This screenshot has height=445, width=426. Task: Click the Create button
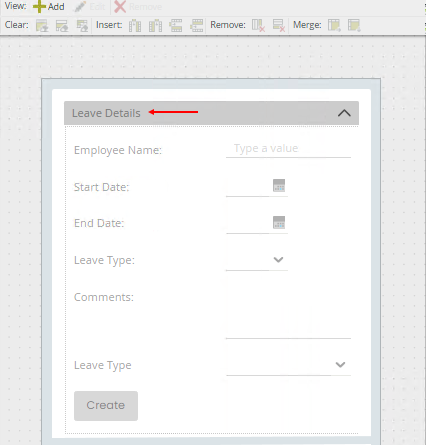106,406
